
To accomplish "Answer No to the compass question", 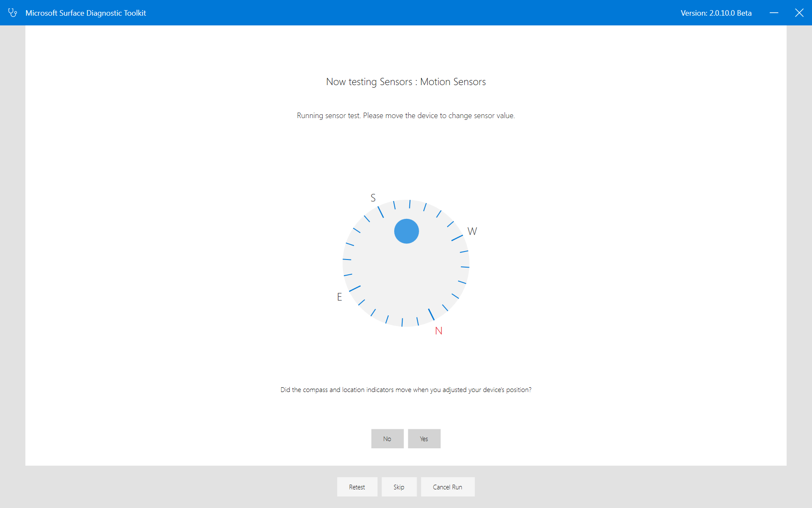I will (387, 439).
